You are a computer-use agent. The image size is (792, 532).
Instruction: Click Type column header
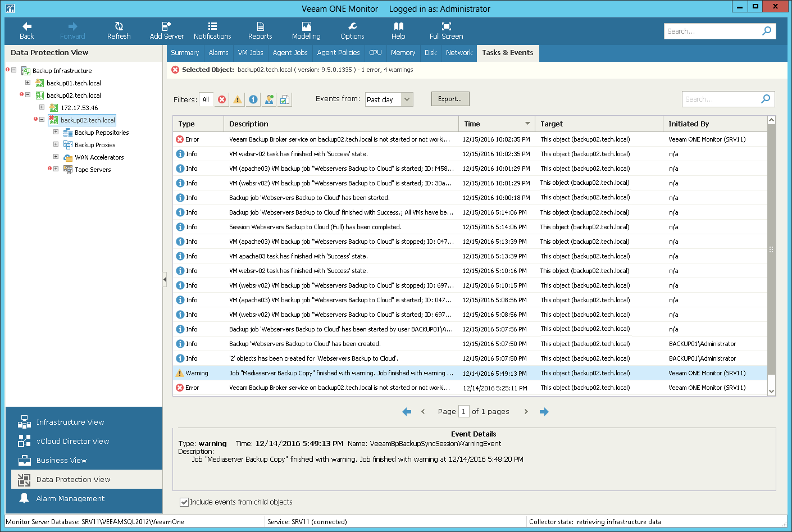pyautogui.click(x=198, y=124)
